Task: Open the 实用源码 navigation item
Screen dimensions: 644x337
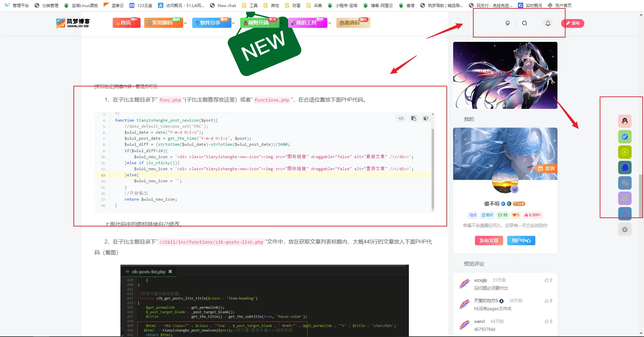Action: [163, 23]
